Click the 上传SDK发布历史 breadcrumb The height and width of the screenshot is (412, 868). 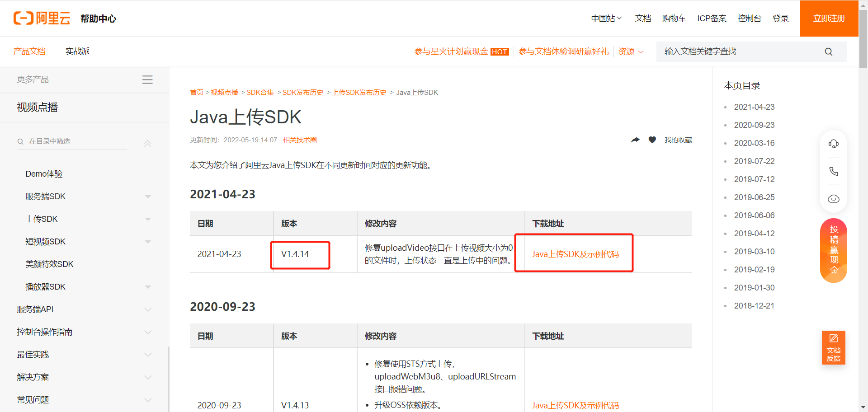coord(359,93)
